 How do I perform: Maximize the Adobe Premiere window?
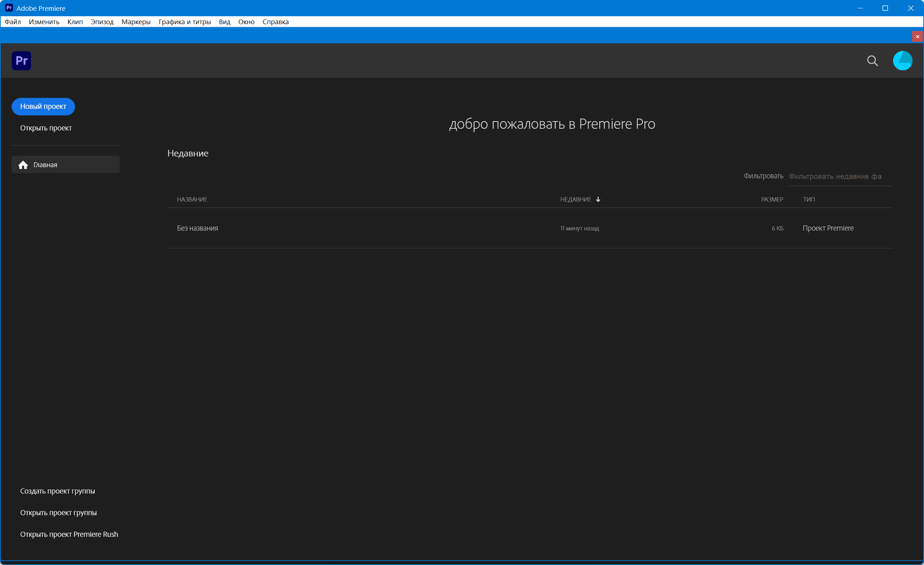[885, 8]
